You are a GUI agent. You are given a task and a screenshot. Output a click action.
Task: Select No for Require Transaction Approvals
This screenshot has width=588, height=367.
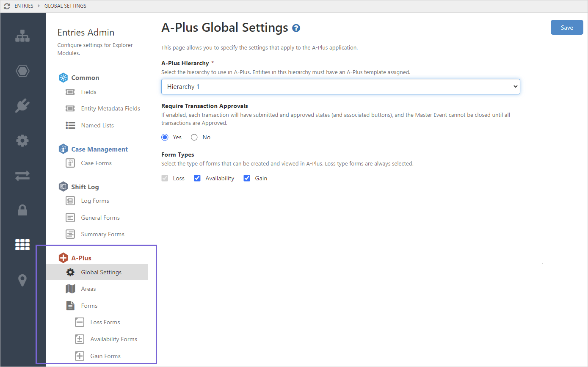(x=194, y=137)
